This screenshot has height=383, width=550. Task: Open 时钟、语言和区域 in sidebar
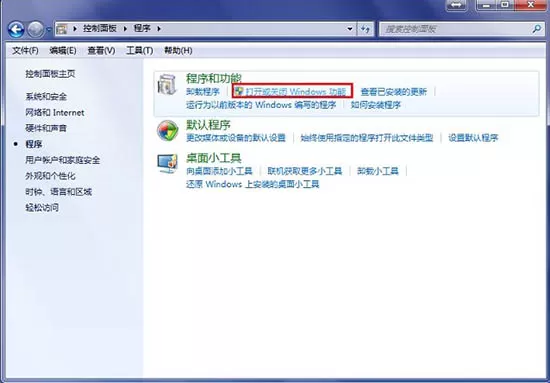point(58,192)
